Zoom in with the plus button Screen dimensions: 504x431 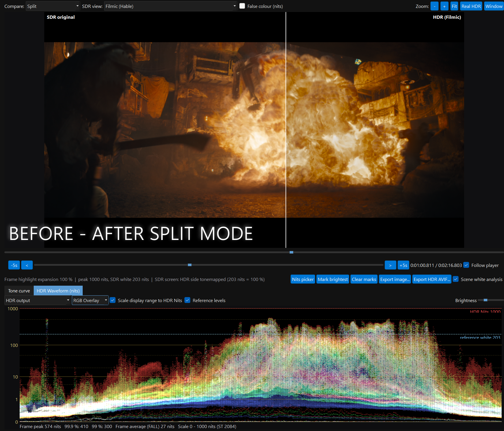(444, 6)
